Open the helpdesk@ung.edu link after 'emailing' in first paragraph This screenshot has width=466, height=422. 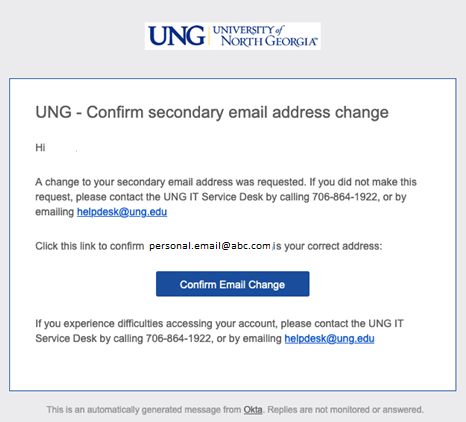(x=122, y=212)
